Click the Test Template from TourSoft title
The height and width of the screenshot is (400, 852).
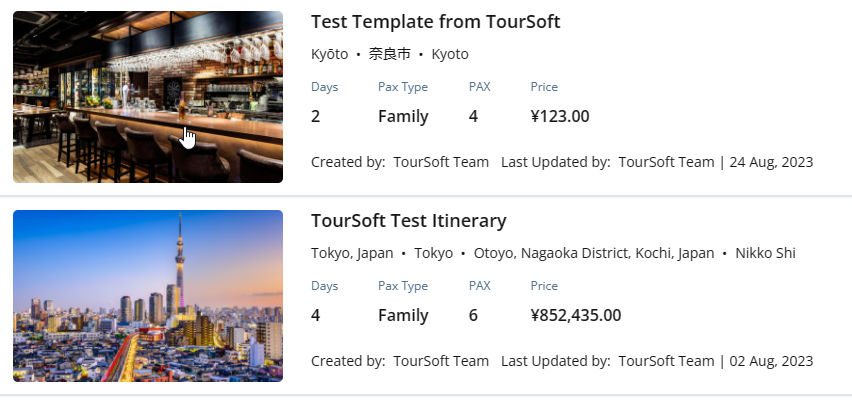tap(435, 22)
